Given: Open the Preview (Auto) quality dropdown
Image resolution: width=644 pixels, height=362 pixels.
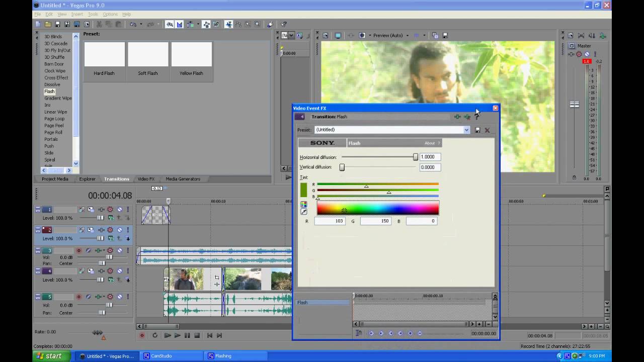Looking at the screenshot, I should (408, 35).
